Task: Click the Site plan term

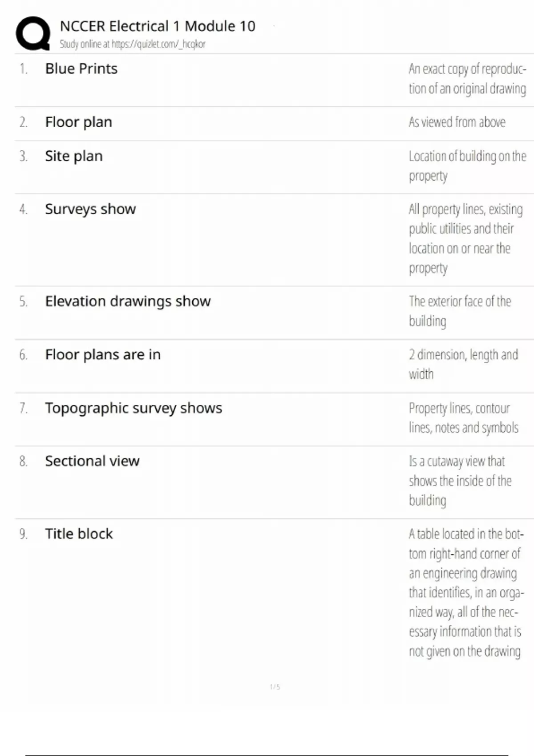Action: pos(73,156)
